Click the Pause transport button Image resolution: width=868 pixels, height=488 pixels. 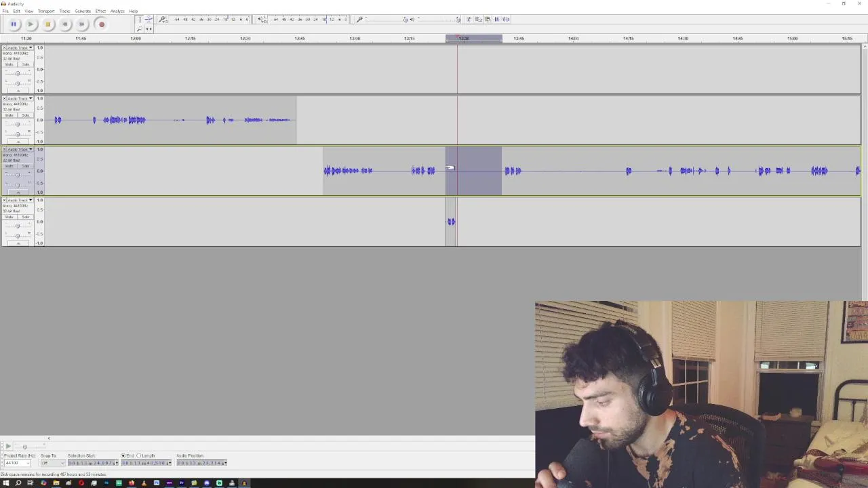(x=14, y=24)
